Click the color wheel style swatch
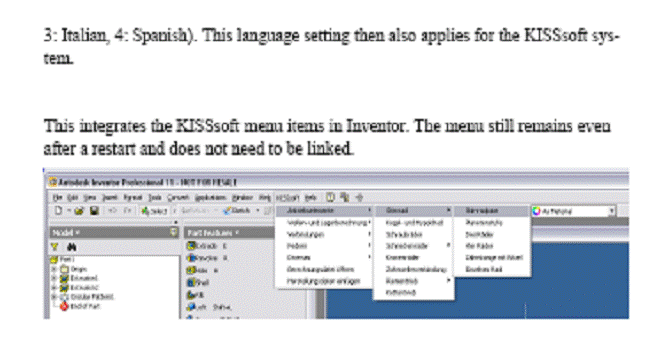The width and height of the screenshot is (660, 363). point(536,211)
